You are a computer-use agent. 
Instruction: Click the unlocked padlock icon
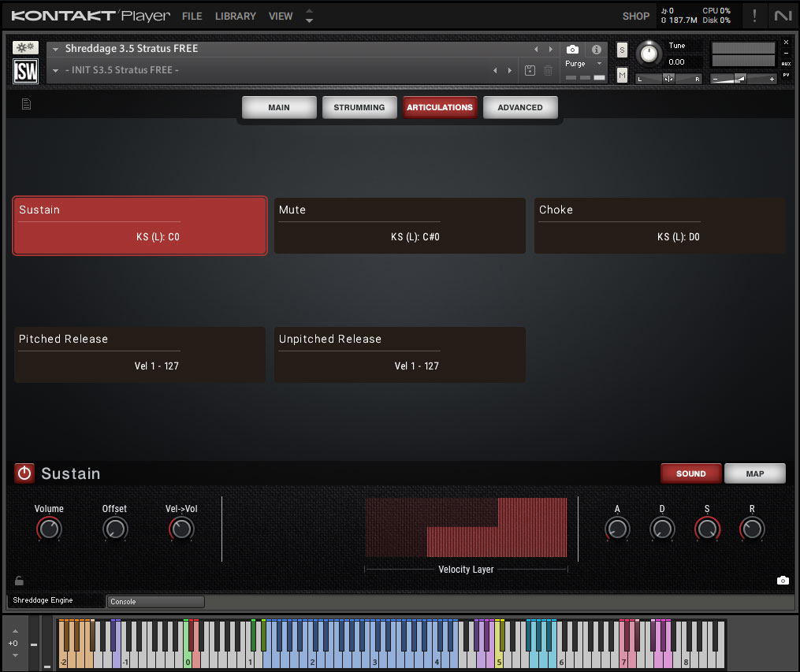[19, 581]
